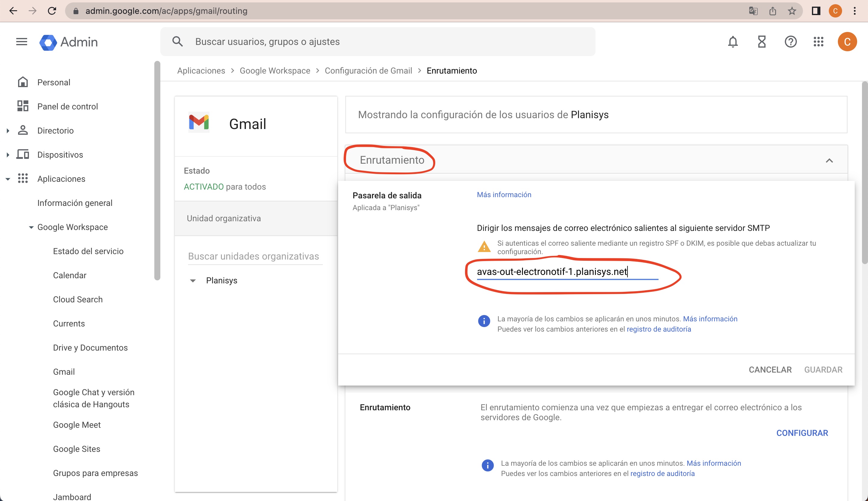Click the Google Admin logo

click(68, 42)
